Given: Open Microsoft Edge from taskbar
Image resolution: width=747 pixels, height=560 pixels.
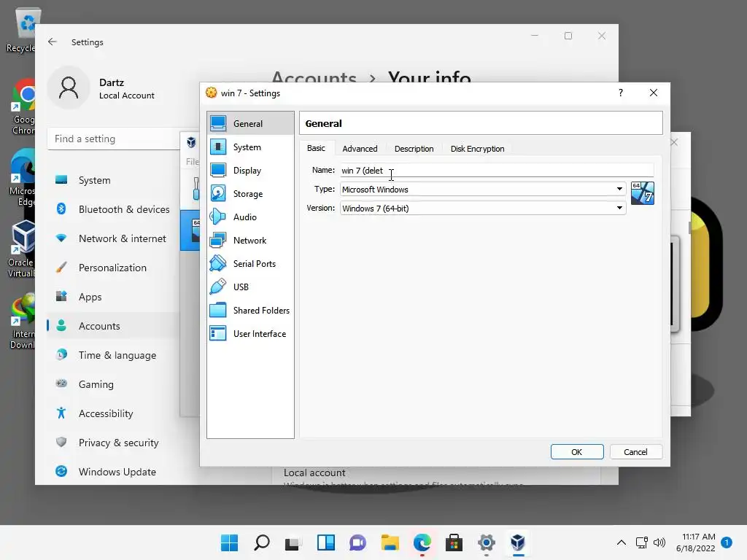Looking at the screenshot, I should [422, 542].
